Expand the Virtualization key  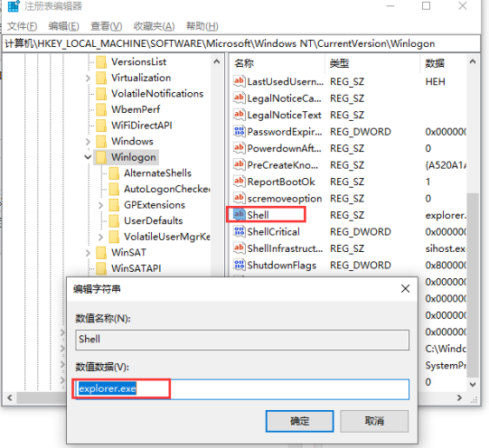click(x=88, y=79)
